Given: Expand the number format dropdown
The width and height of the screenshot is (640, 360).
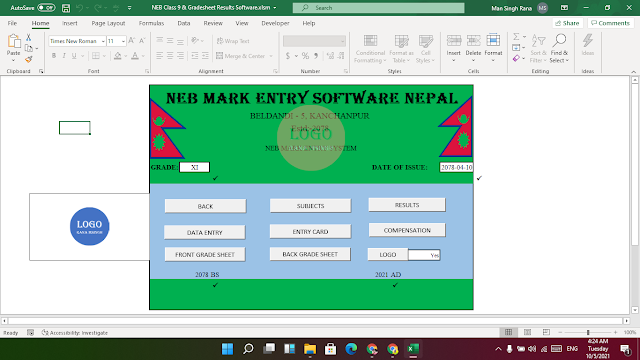Looking at the screenshot, I should [342, 41].
